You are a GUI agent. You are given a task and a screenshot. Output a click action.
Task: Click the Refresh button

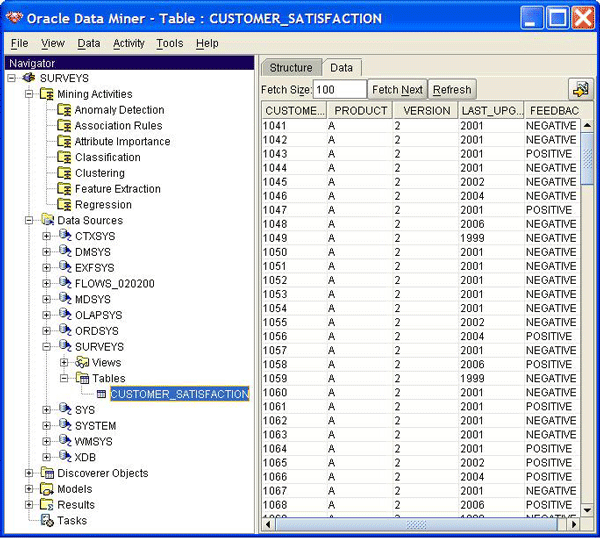coord(452,89)
